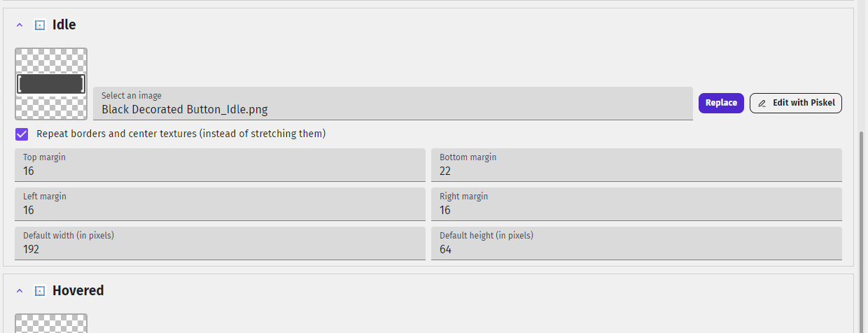
Task: Focus the Default height field
Action: [636, 243]
